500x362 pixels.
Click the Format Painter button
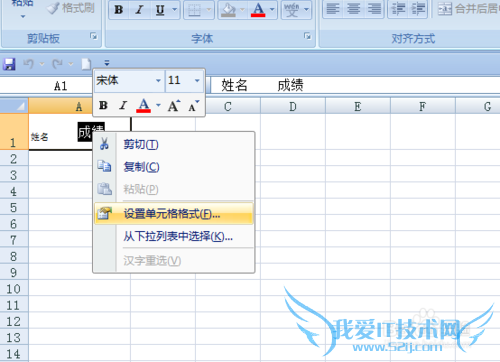click(x=71, y=8)
